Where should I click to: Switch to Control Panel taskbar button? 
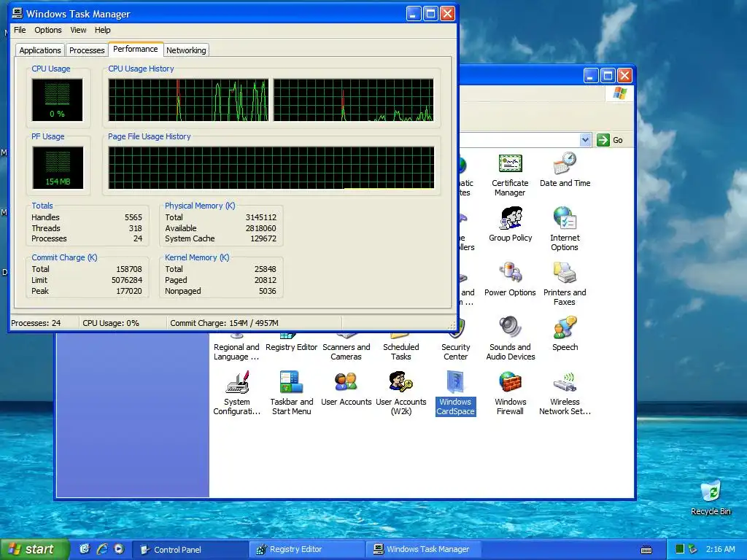[x=189, y=550]
